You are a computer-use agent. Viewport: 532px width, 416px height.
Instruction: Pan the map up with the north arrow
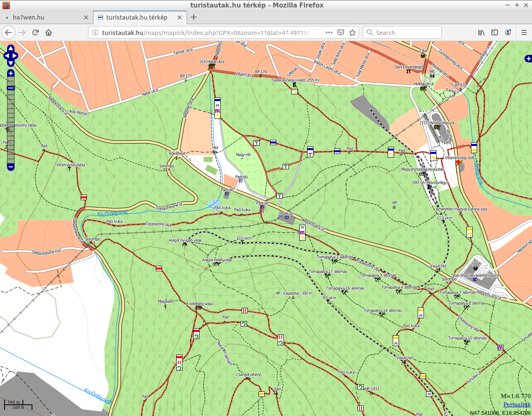point(11,49)
